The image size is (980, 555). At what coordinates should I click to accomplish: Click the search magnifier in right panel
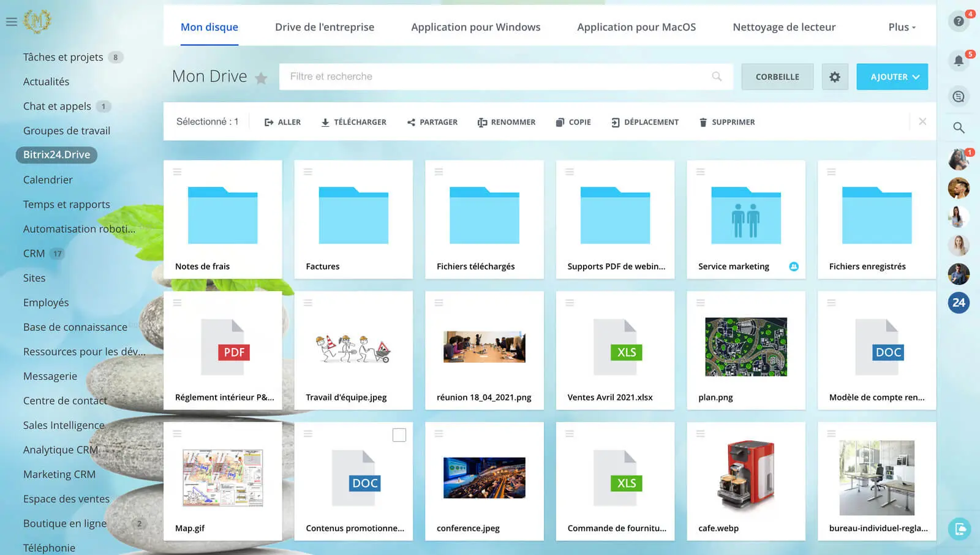(958, 128)
